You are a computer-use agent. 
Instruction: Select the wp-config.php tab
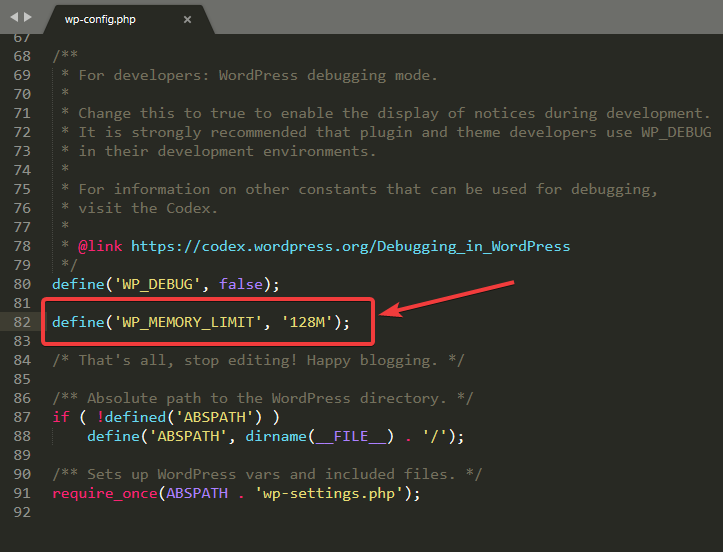point(100,19)
